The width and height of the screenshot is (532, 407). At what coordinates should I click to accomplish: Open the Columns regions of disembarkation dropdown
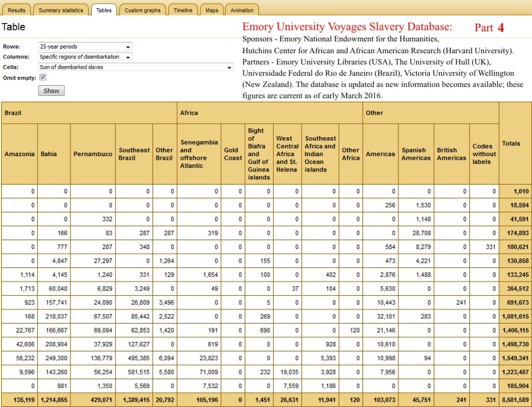pos(85,57)
